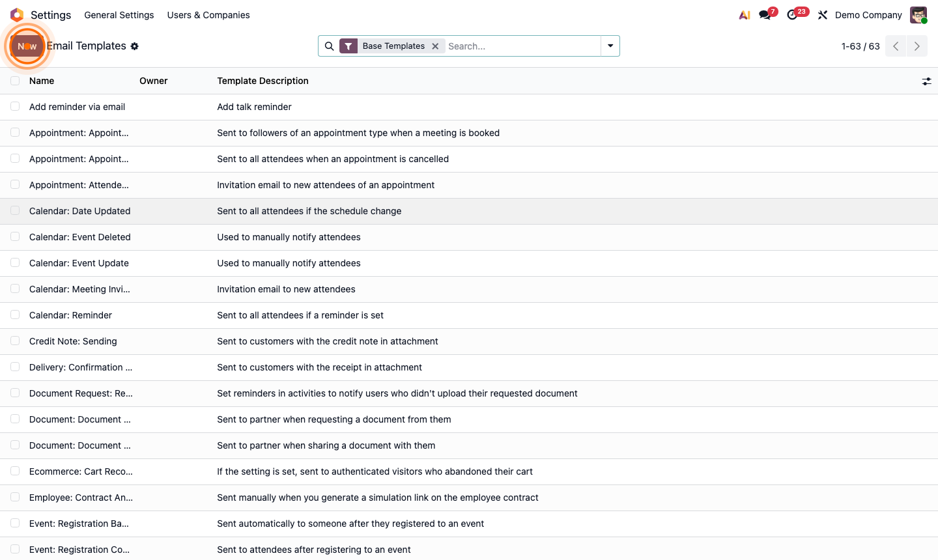Check the Credit Note: Sending row checkbox

[15, 341]
